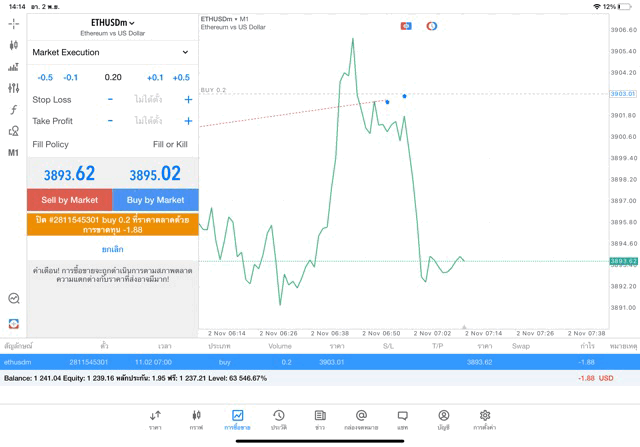Open the Mailbox tab icon
This screenshot has width=640, height=447.
pos(361,420)
